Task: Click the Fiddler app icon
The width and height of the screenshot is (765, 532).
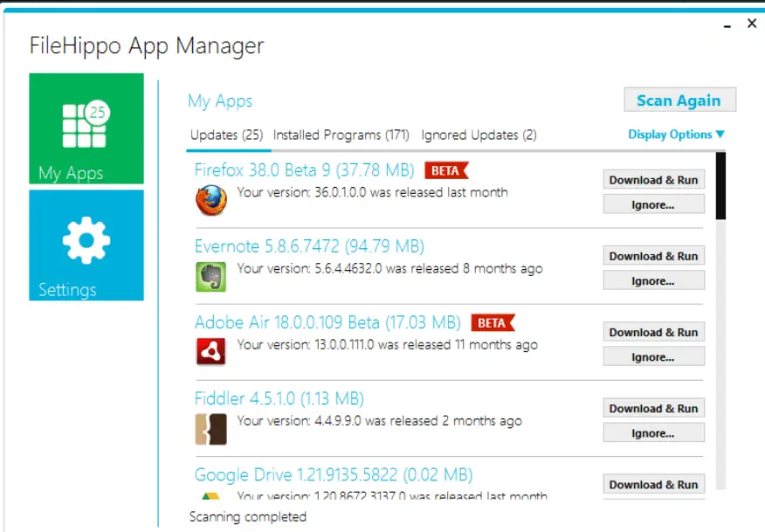Action: (210, 428)
